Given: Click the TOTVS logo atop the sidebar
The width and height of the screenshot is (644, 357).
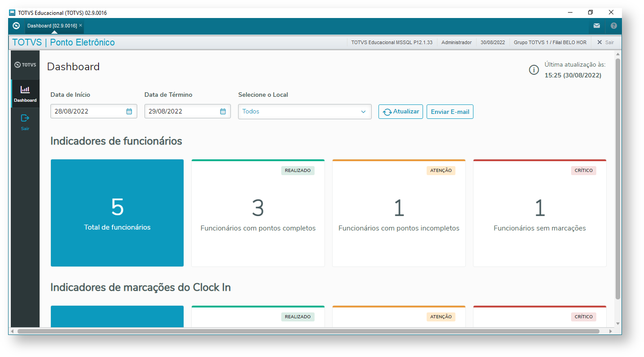Looking at the screenshot, I should (x=25, y=65).
